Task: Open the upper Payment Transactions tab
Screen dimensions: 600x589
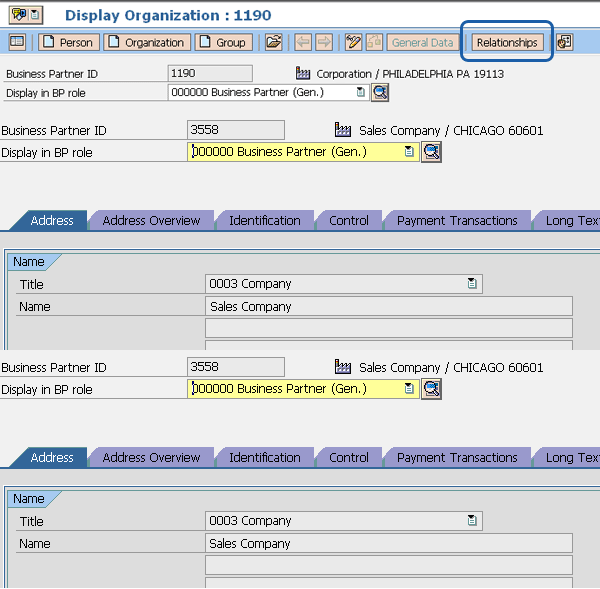Action: click(x=457, y=220)
